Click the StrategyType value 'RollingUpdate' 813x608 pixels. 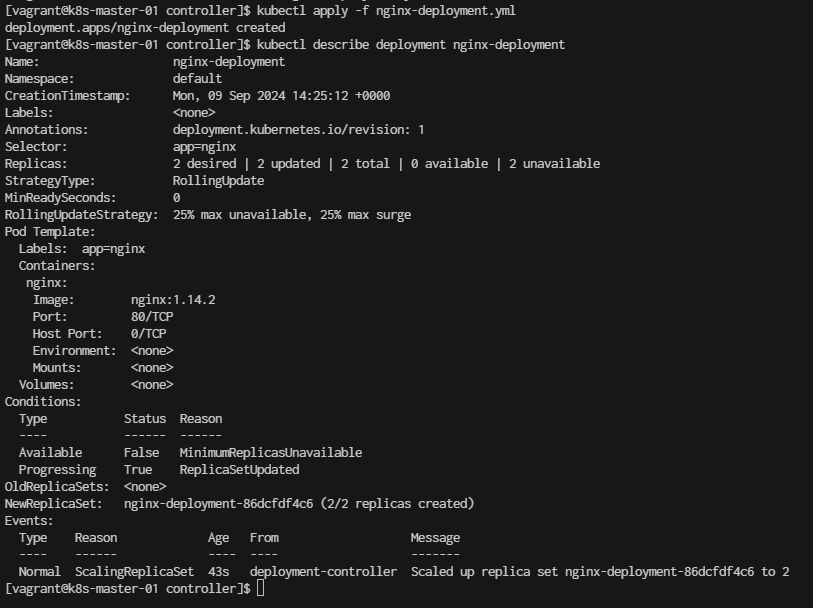point(218,181)
